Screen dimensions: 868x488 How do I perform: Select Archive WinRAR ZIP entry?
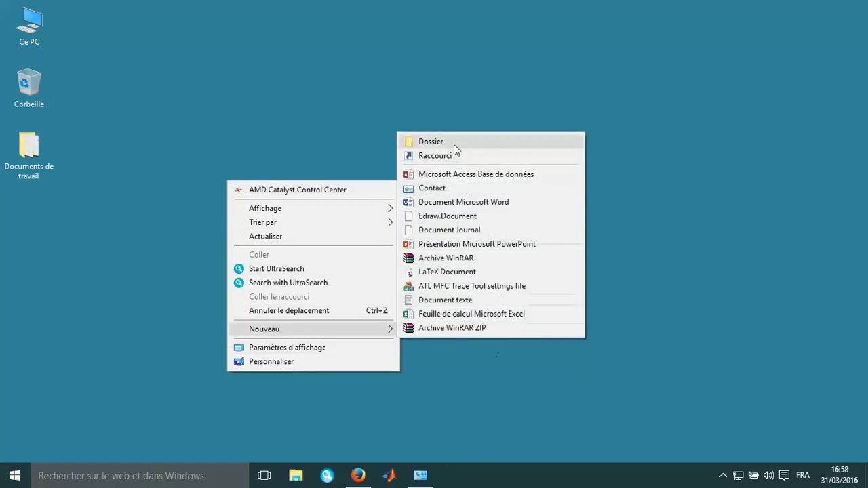(x=490, y=328)
